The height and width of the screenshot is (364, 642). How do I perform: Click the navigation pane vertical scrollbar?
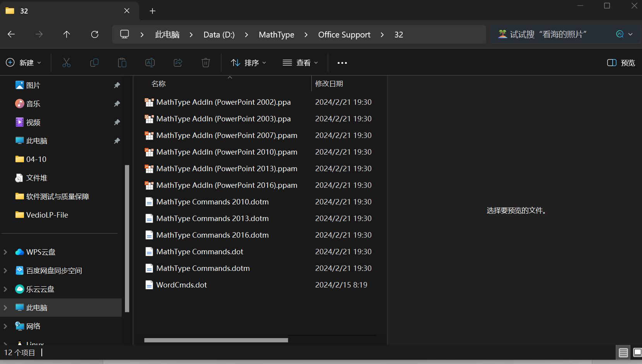[127, 238]
